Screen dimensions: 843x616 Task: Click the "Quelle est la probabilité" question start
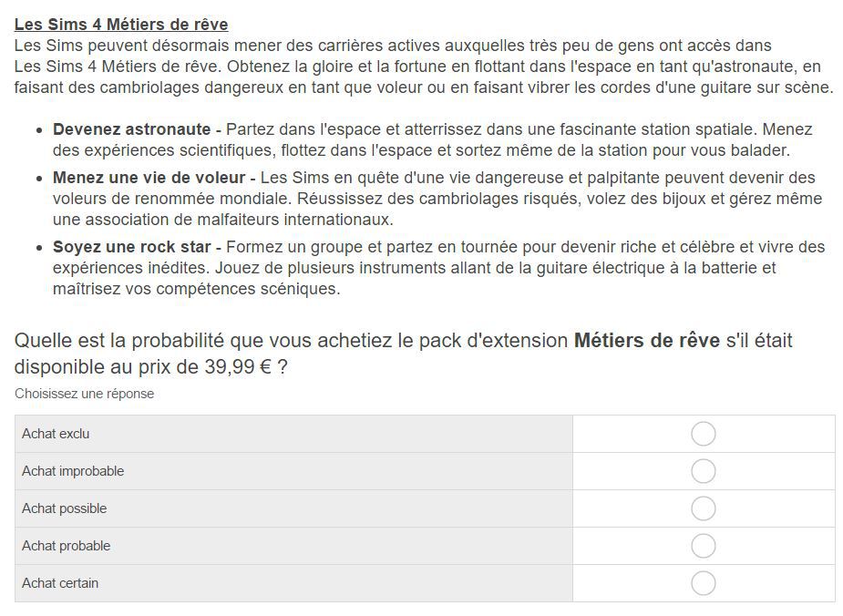(119, 340)
